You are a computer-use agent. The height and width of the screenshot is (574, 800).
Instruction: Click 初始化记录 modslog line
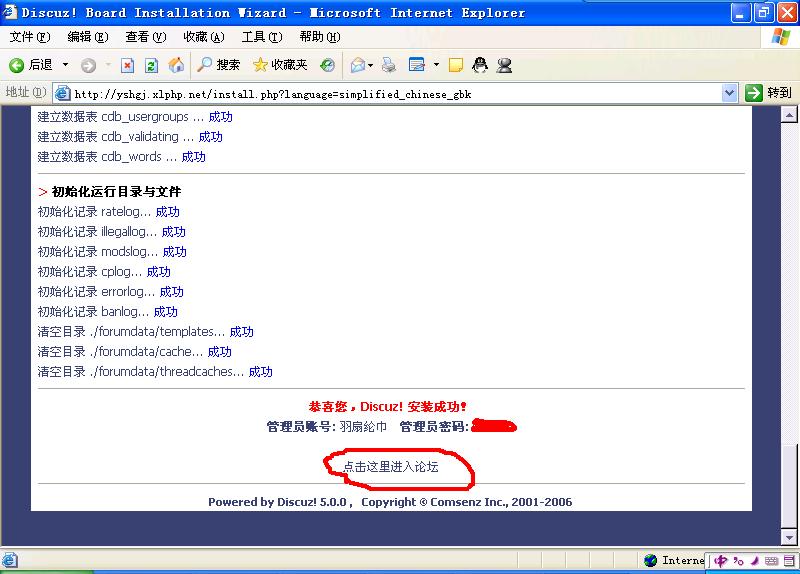point(112,252)
